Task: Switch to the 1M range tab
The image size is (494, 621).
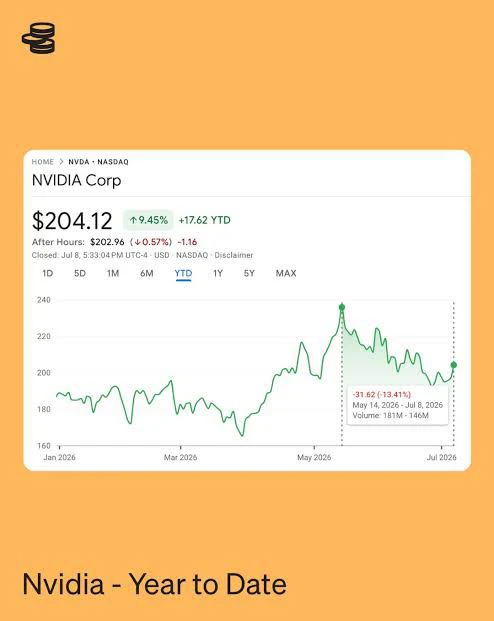Action: coord(113,273)
